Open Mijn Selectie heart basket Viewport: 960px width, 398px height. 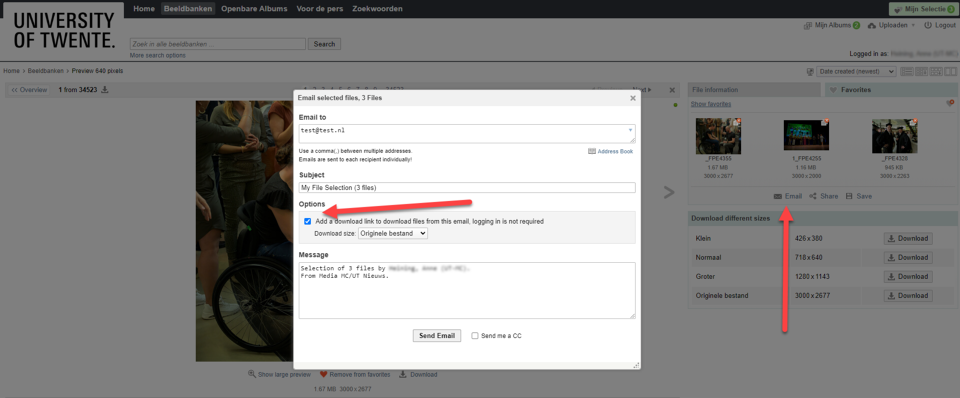(x=924, y=9)
